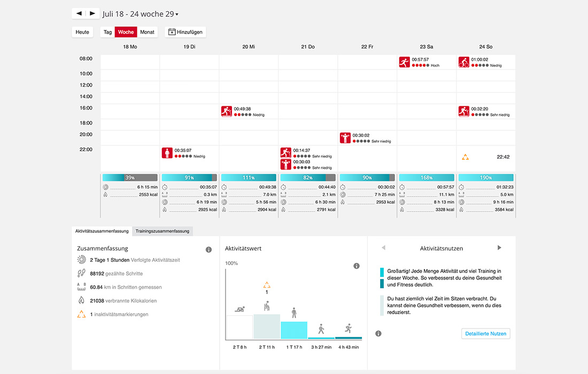Click the standing bar in activity chart
Viewport: 588px width, 374px height.
pyautogui.click(x=294, y=331)
